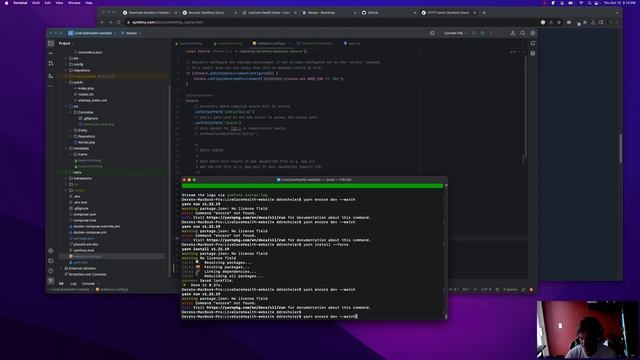Screen dimensions: 640x360
Task: Expand the config folder in project tree
Action: 66,64
